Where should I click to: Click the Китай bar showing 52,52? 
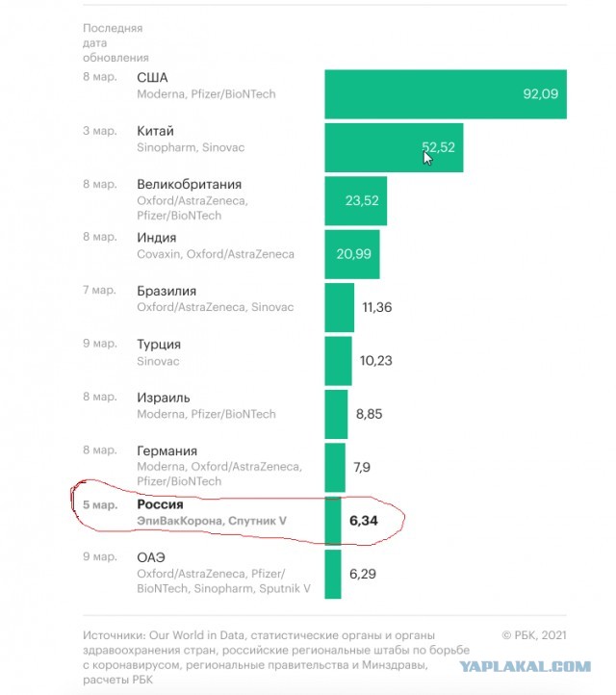click(x=394, y=147)
